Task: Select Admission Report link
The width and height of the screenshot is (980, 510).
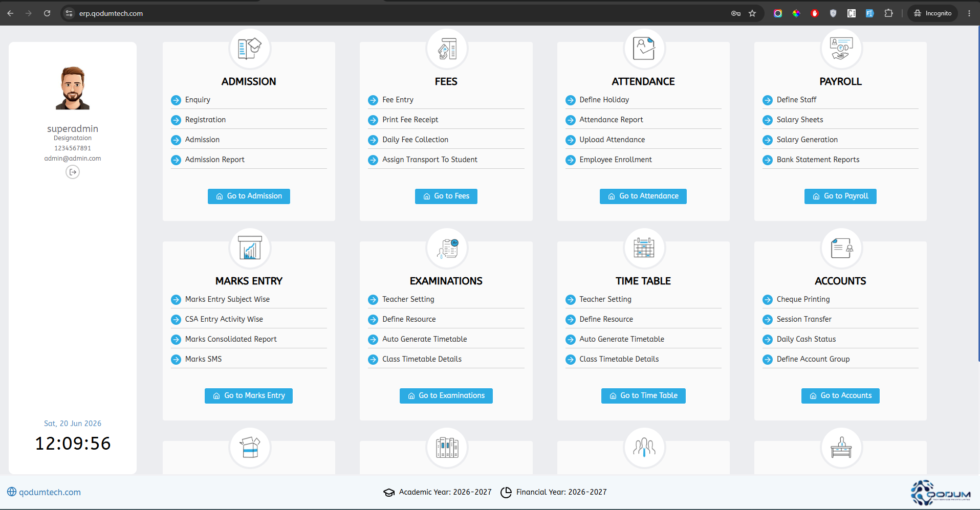Action: pyautogui.click(x=215, y=160)
